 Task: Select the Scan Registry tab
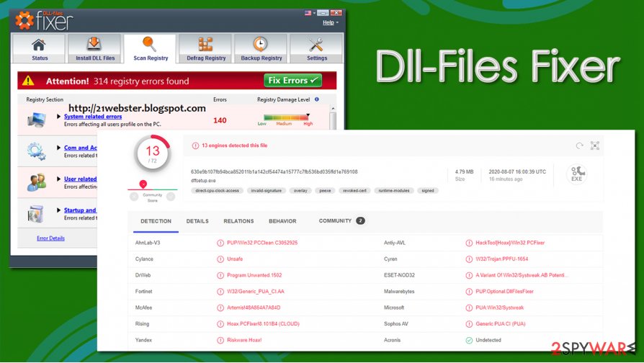tap(151, 48)
